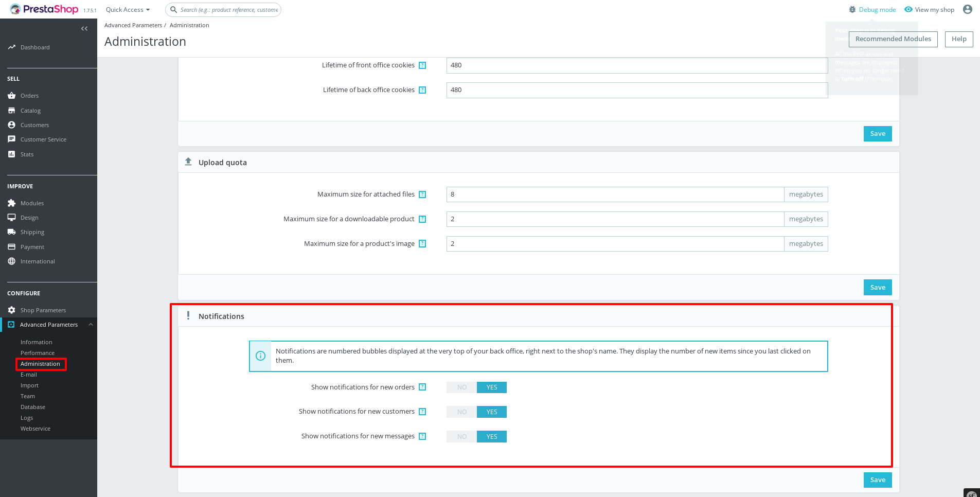Open Information submenu item
980x497 pixels.
click(36, 342)
